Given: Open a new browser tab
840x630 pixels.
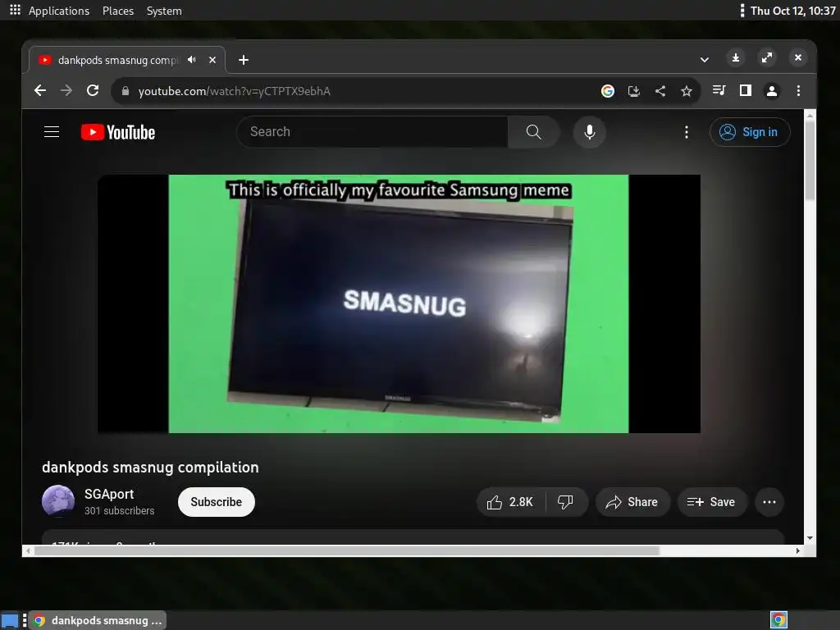Looking at the screenshot, I should 243,60.
